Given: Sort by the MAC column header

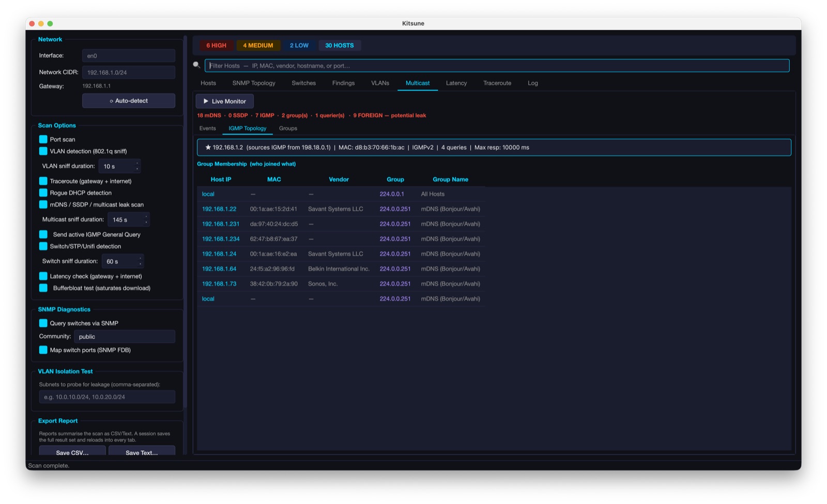Looking at the screenshot, I should point(274,179).
